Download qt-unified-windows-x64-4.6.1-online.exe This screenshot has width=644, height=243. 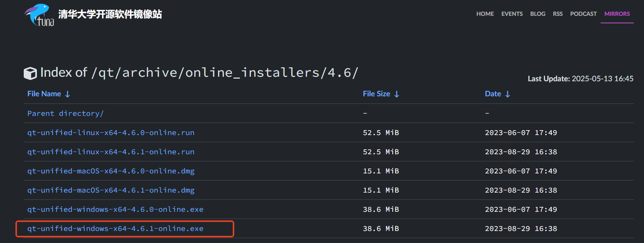click(115, 228)
